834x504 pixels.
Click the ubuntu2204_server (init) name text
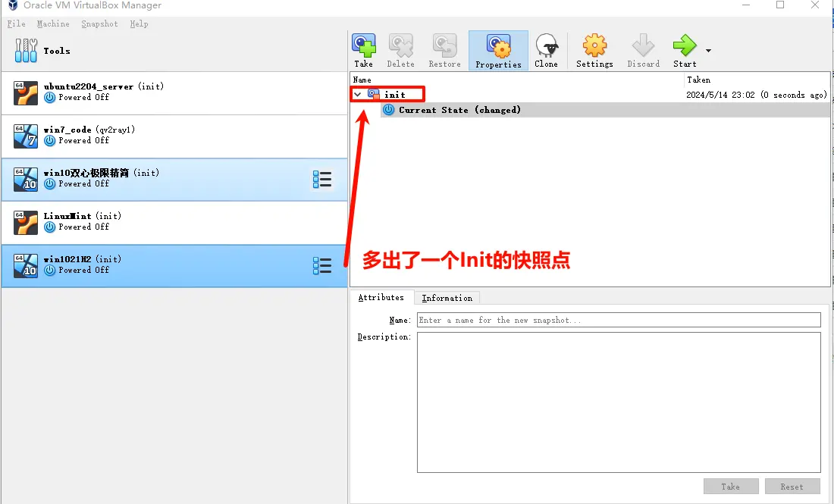[104, 86]
